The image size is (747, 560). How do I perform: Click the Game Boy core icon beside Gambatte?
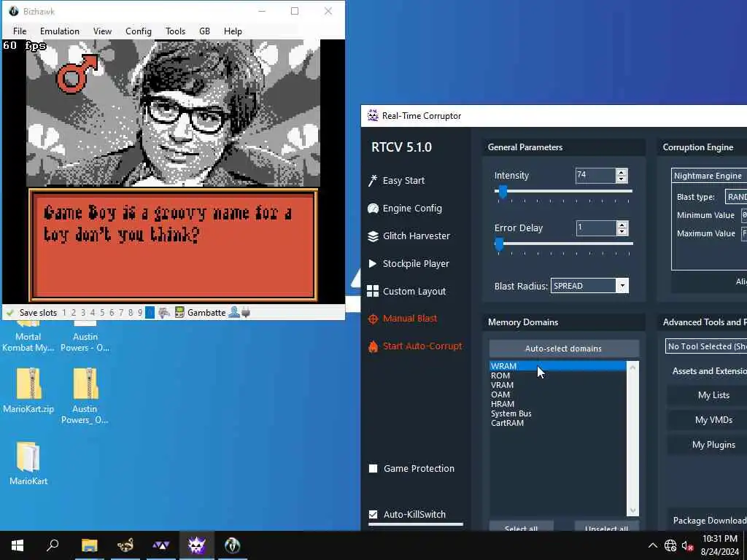point(179,313)
